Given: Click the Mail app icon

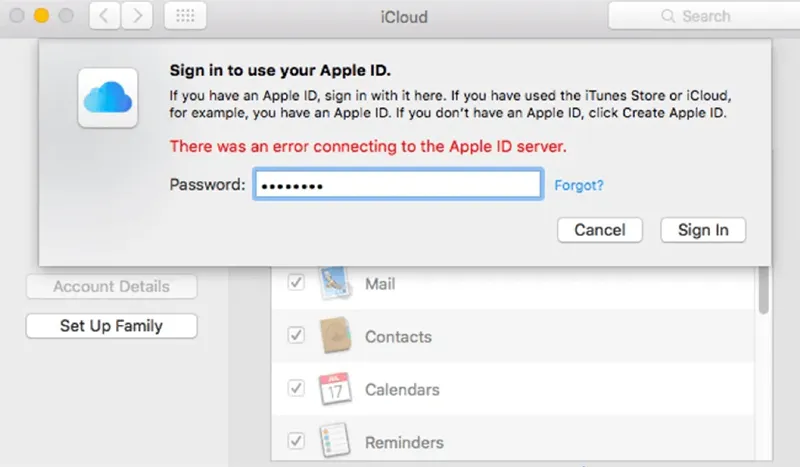Looking at the screenshot, I should click(x=335, y=283).
